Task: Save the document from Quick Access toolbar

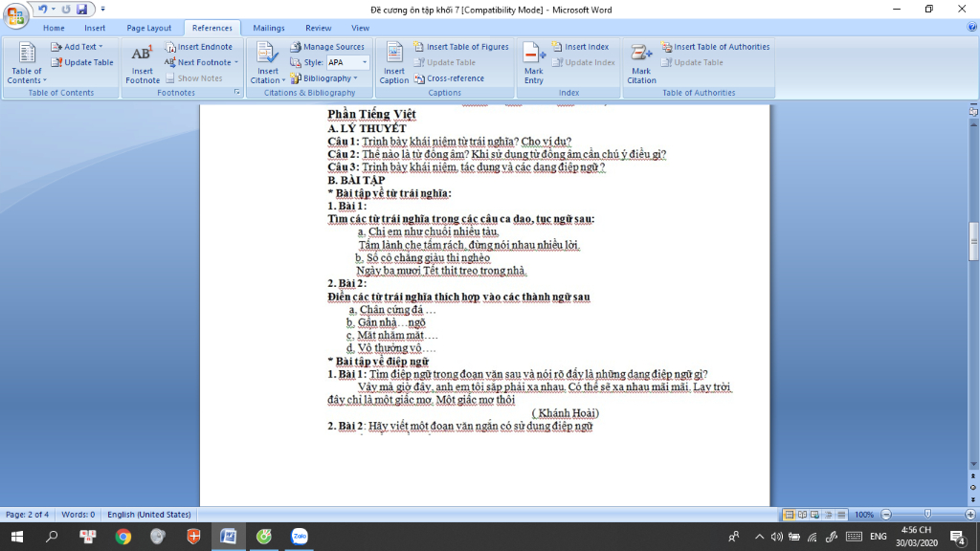Action: [82, 10]
